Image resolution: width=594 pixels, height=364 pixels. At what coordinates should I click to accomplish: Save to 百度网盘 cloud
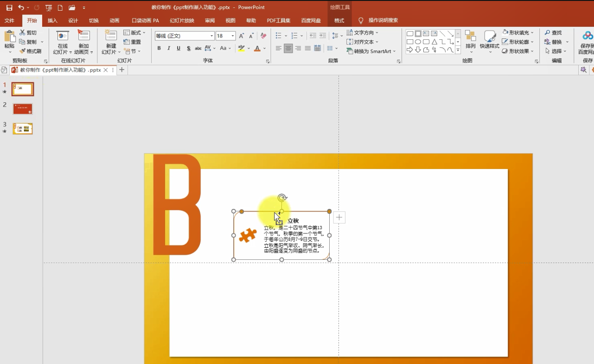point(588,43)
